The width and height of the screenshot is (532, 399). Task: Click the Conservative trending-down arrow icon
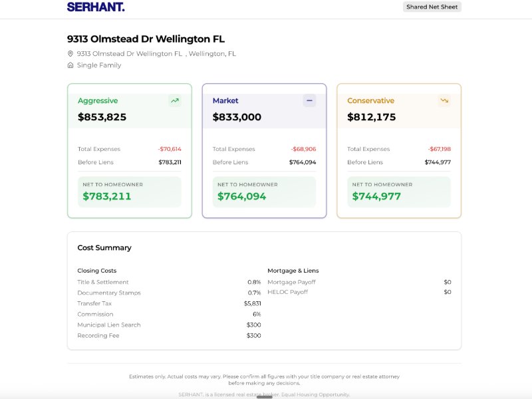click(x=444, y=101)
